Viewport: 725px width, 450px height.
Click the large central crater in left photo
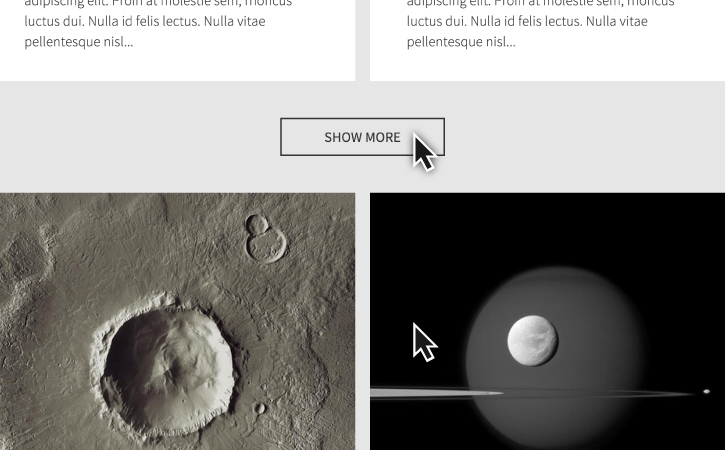pos(166,365)
